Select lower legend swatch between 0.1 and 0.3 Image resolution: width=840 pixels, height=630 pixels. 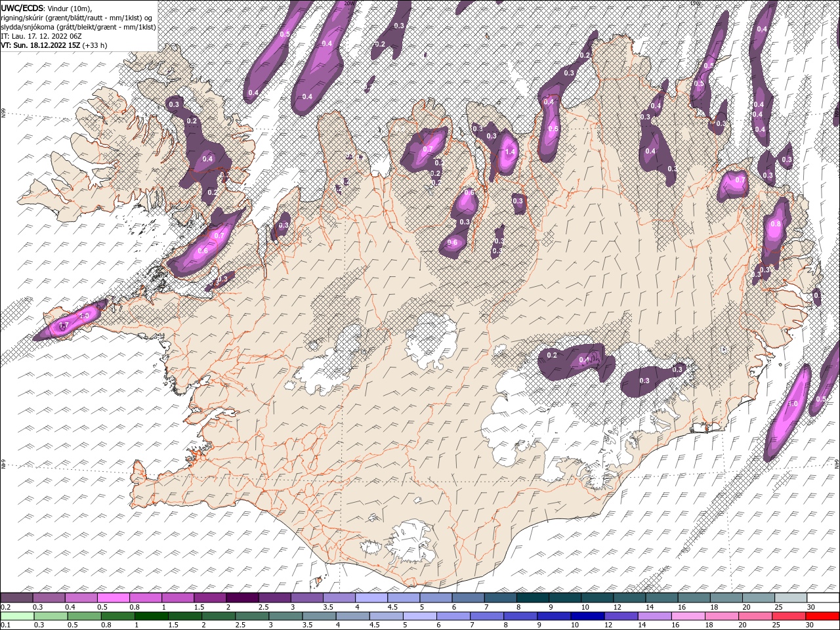pos(17,616)
